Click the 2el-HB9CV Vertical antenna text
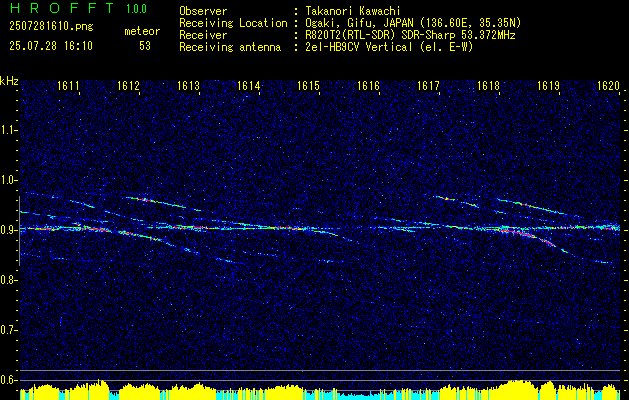Viewport: 629px width, 400px height. (389, 47)
